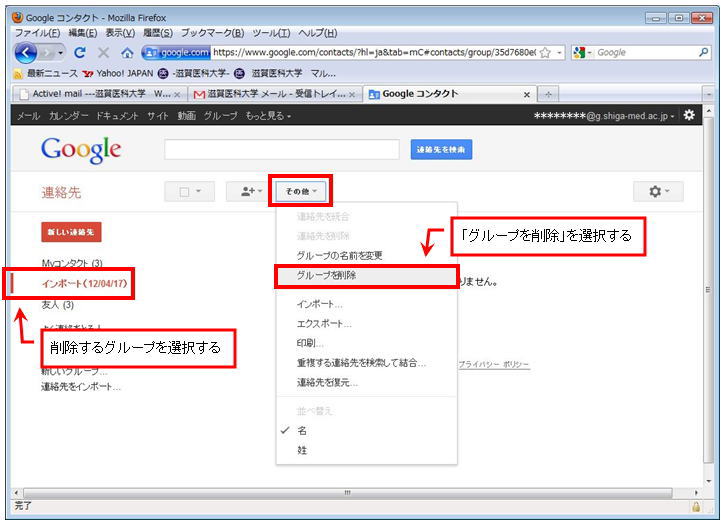Expand the もっと見る dropdown
Viewport: 723px width, 522px height.
point(268,116)
